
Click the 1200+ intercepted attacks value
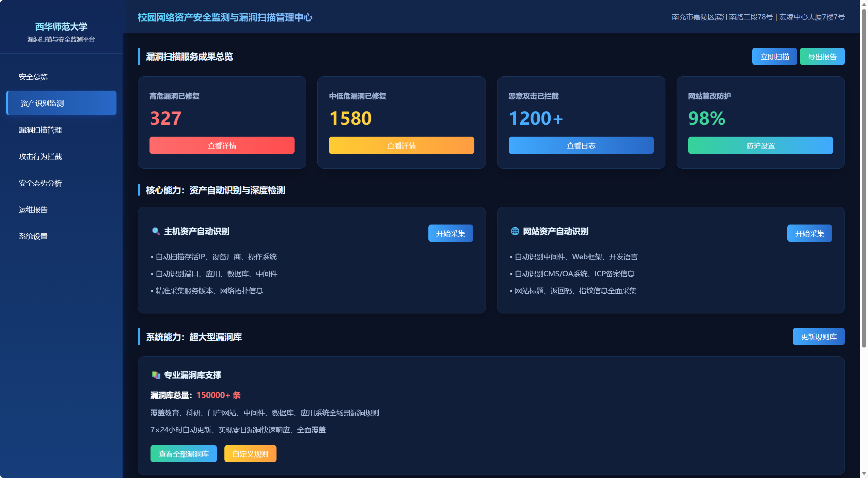point(536,118)
